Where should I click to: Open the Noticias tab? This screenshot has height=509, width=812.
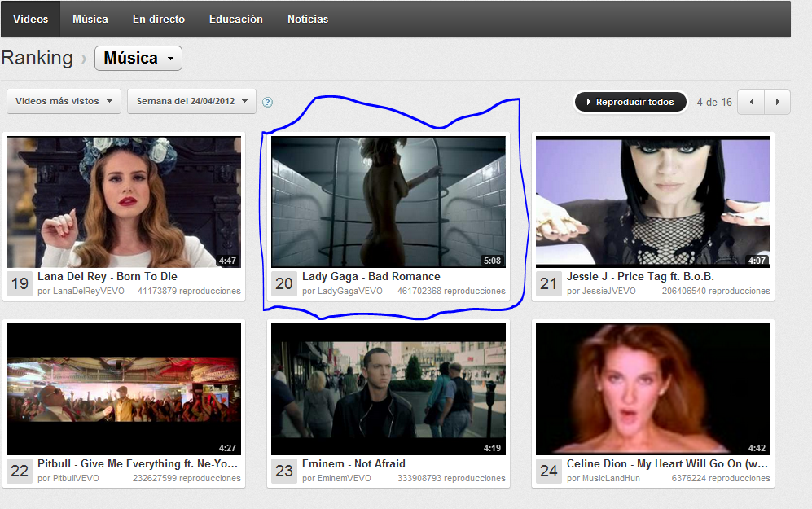[308, 19]
